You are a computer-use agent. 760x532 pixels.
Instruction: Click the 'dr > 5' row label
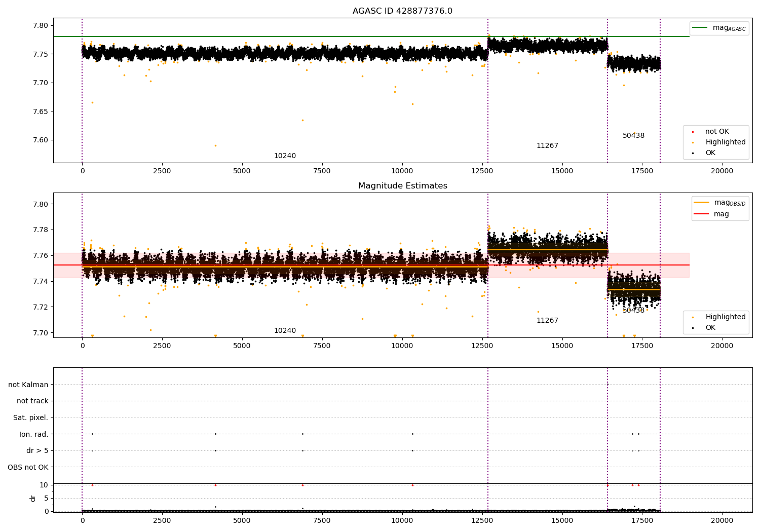(37, 450)
